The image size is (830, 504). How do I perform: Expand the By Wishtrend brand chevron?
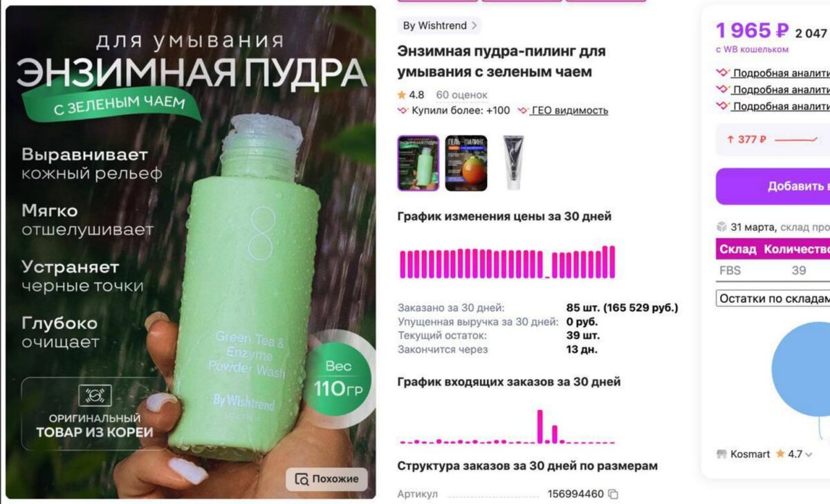[x=474, y=26]
